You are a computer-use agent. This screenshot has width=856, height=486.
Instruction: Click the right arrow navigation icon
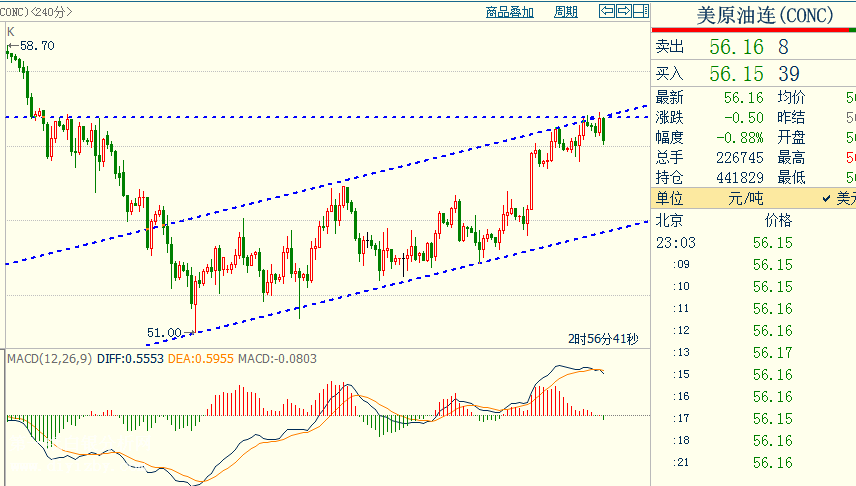623,11
